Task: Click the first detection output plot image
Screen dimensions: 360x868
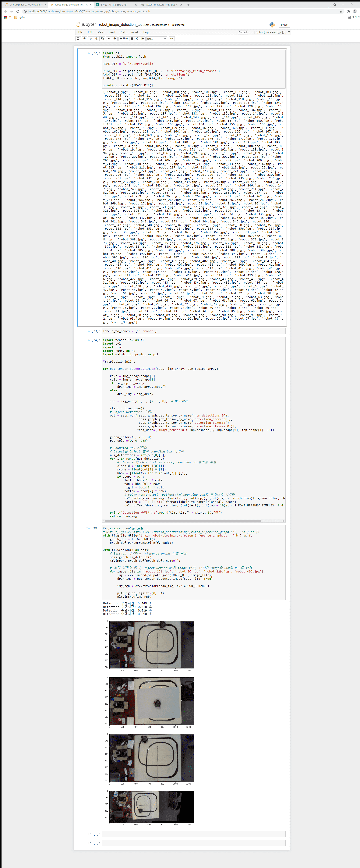Action: point(152,645)
